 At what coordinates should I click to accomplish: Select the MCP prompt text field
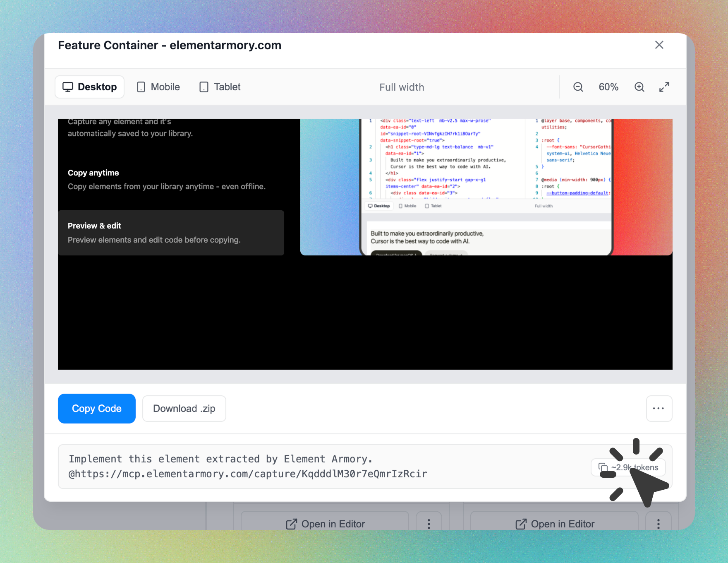pos(290,466)
